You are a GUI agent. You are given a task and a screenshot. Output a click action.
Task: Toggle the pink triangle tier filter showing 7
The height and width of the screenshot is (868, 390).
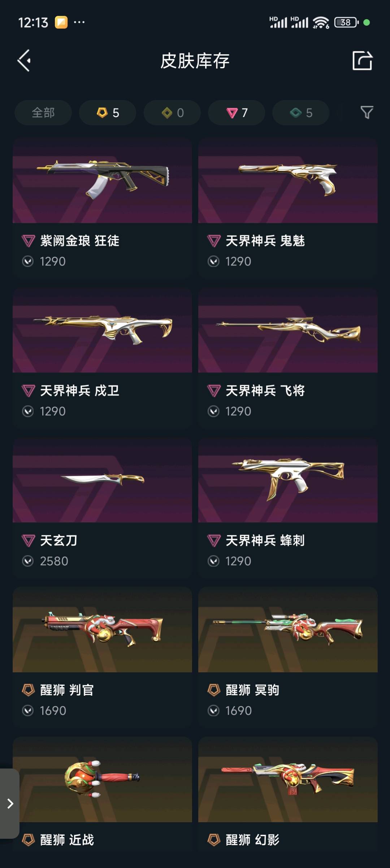pos(237,113)
